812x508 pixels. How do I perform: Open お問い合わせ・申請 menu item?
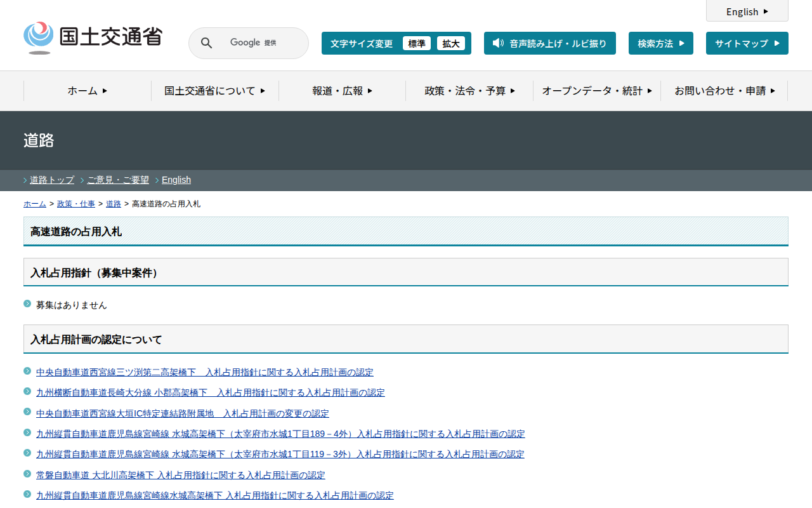724,91
